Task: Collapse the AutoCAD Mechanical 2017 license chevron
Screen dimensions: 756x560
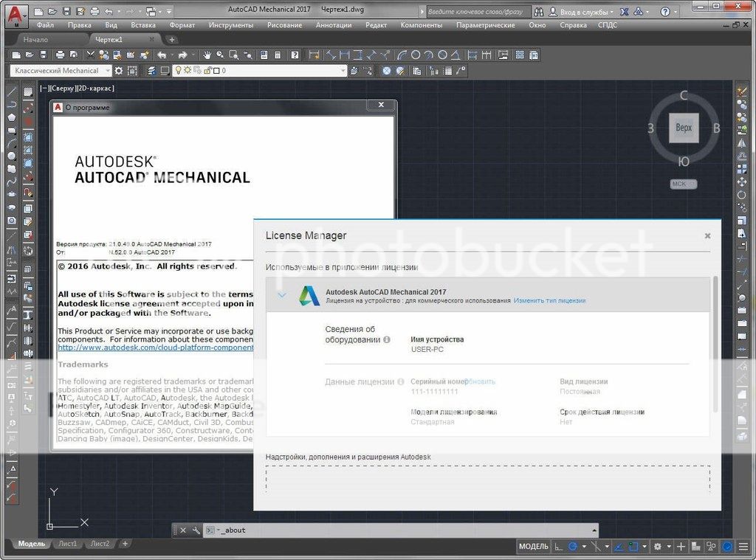Action: (282, 295)
